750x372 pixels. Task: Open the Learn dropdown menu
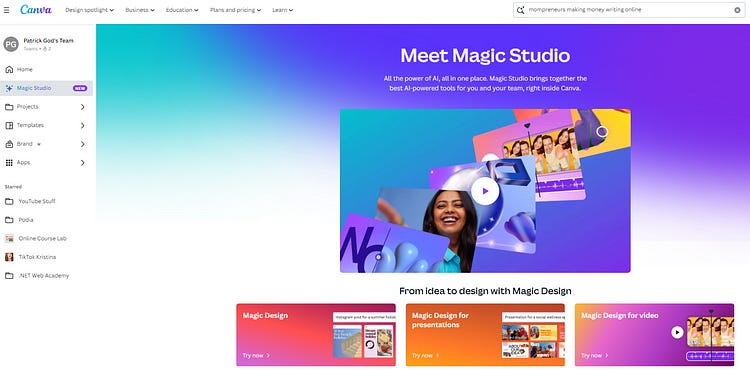283,10
